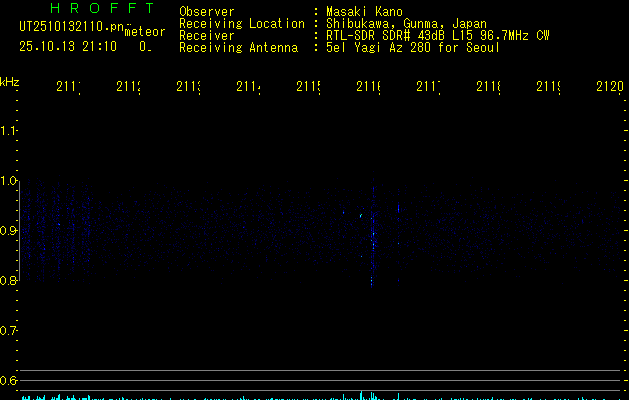Image resolution: width=629 pixels, height=400 pixels.
Task: Click the 2115 time axis marker
Action: click(308, 87)
